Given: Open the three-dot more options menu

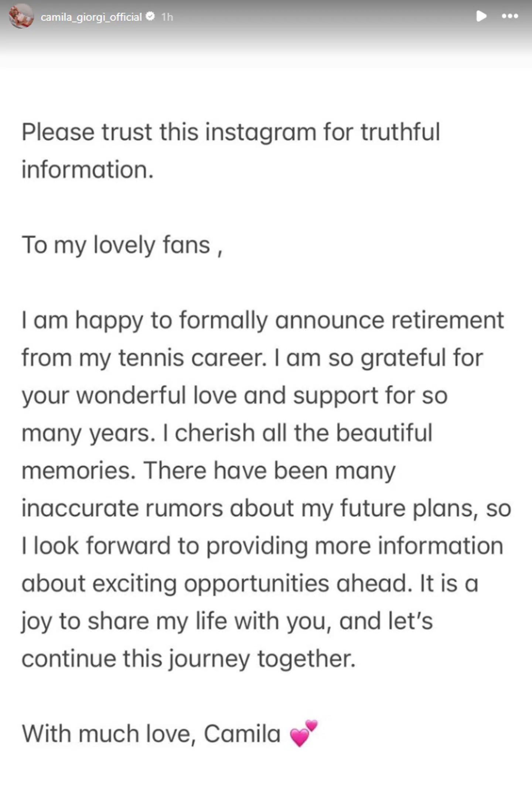Looking at the screenshot, I should (x=510, y=16).
